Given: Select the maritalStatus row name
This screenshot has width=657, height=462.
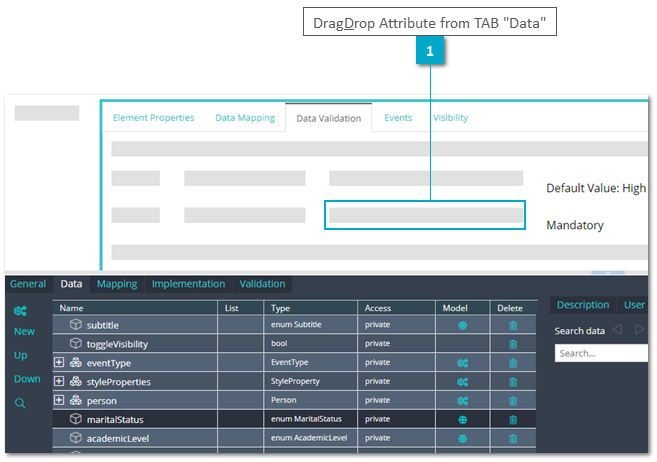Looking at the screenshot, I should (115, 420).
